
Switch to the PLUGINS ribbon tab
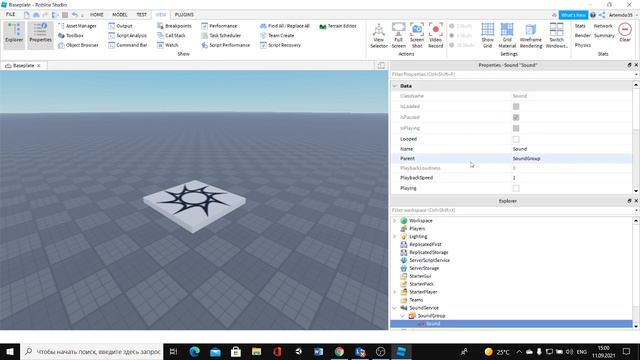click(x=184, y=15)
